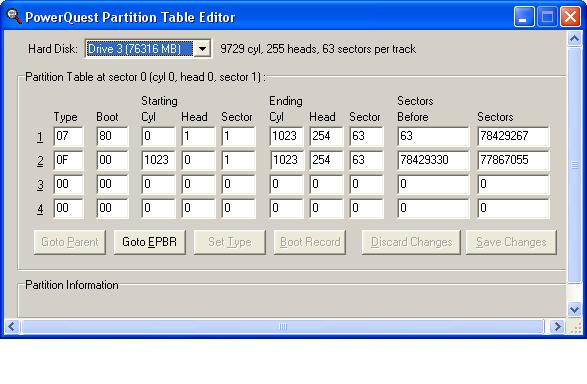This screenshot has width=587, height=384.
Task: Click partition 2 Ending Sector field 63
Action: 367,160
